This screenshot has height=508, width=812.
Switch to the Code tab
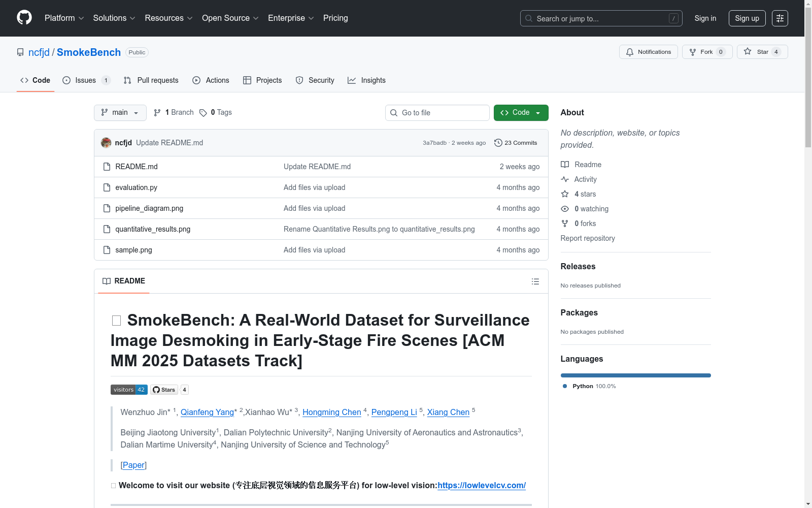point(36,80)
